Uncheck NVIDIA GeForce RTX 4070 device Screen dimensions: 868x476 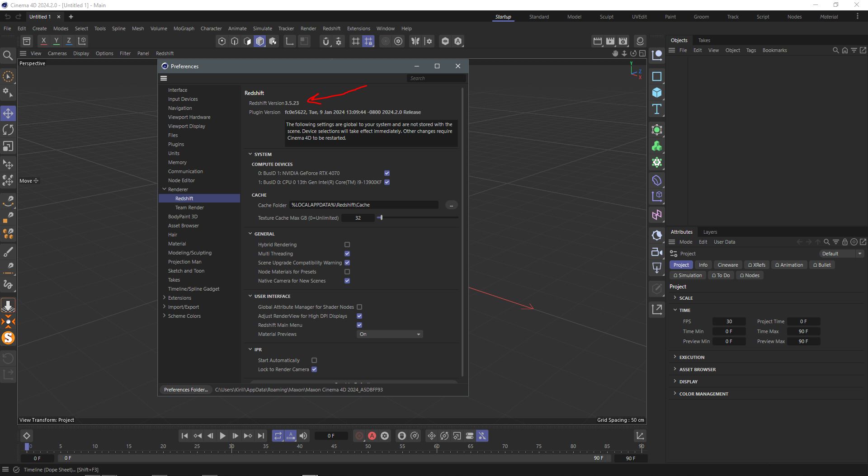point(387,173)
